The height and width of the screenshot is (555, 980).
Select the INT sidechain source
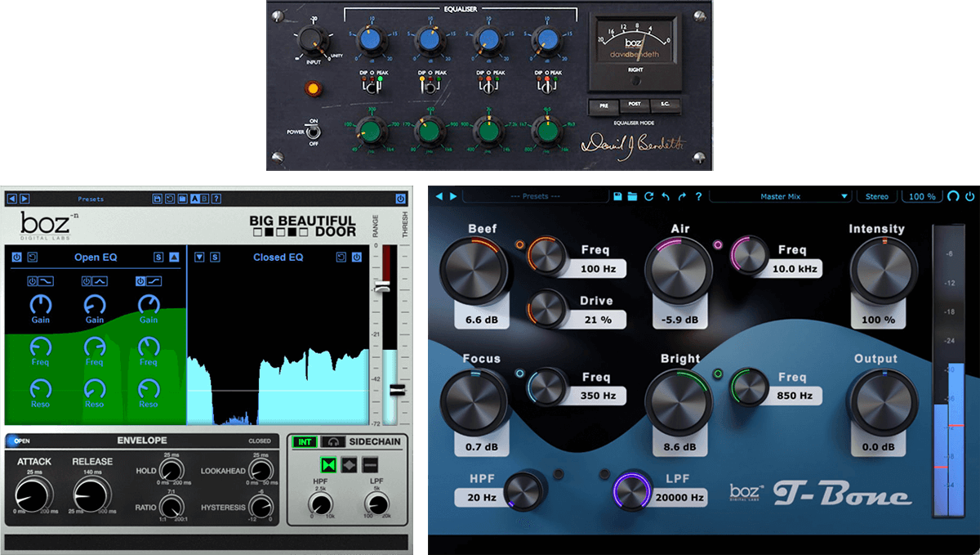coord(304,441)
